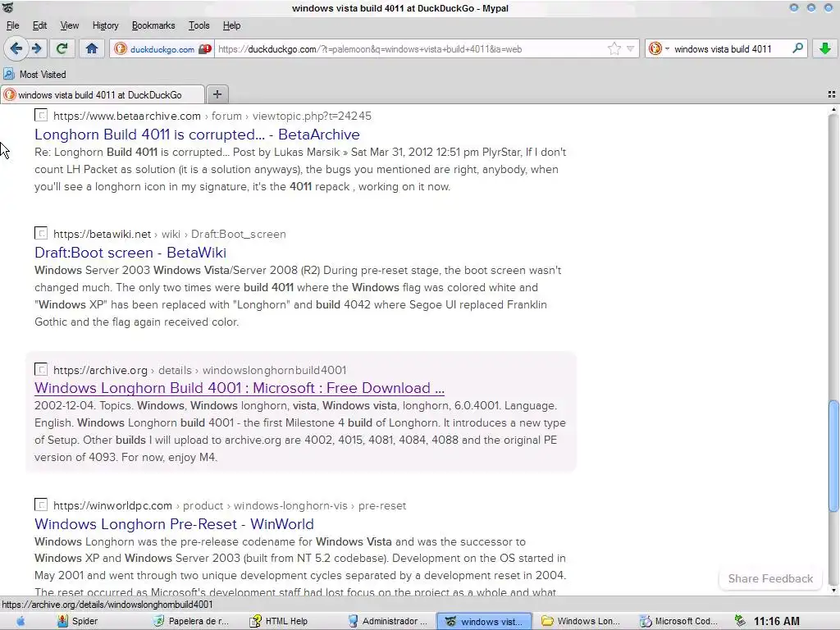Image resolution: width=840 pixels, height=630 pixels.
Task: Open the Bookmarks menu
Action: [153, 25]
